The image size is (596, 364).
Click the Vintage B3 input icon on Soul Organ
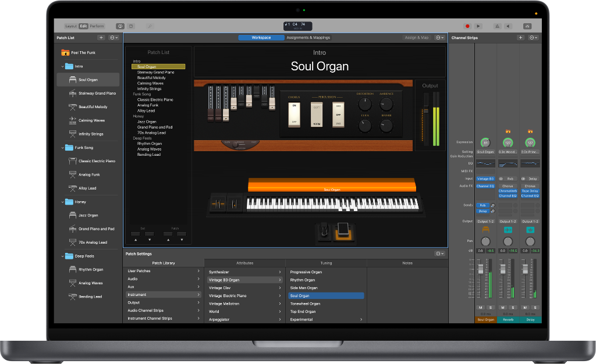pos(485,179)
